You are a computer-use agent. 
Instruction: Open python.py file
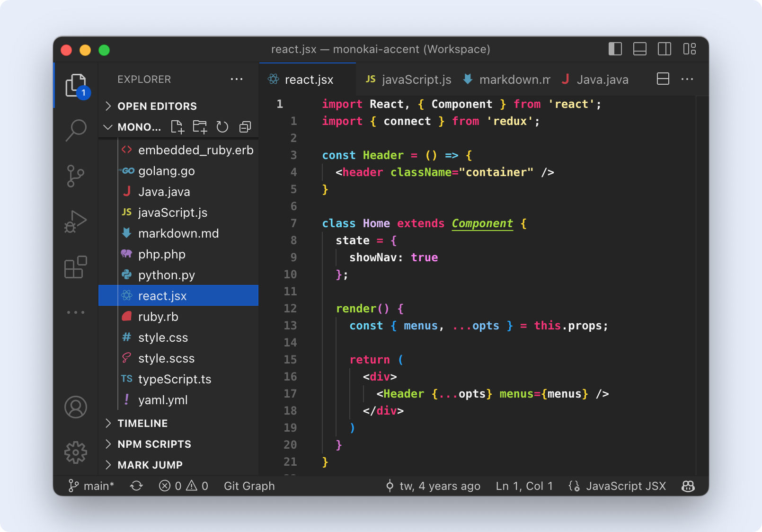[178, 275]
